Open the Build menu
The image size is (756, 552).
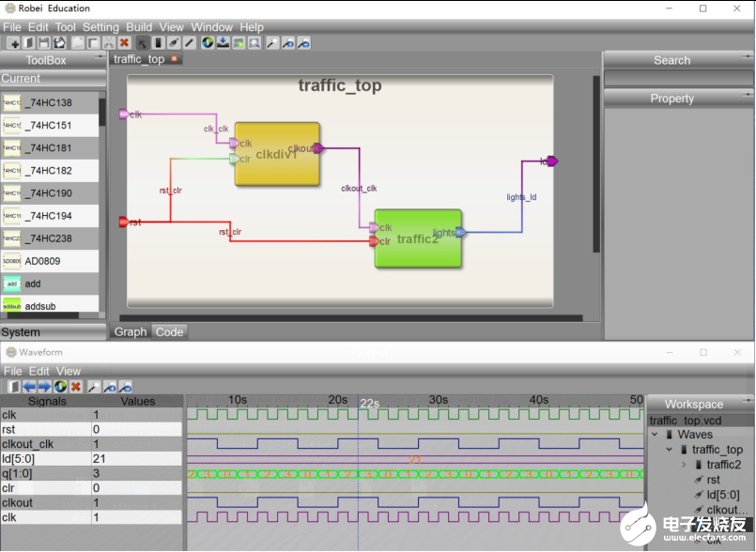[139, 27]
